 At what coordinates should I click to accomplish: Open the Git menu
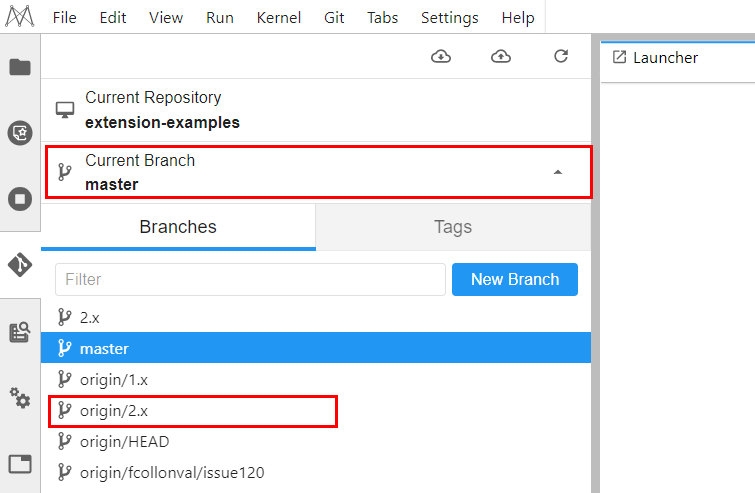pos(334,18)
